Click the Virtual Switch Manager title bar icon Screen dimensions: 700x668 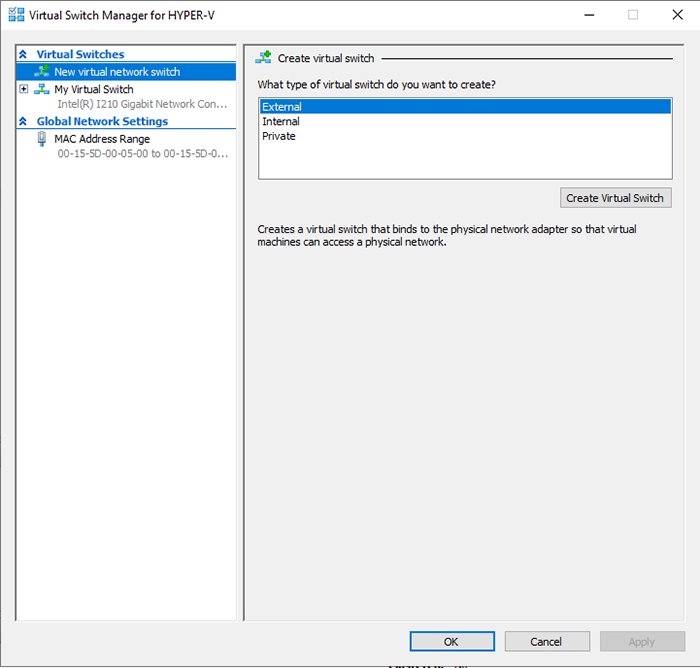coord(17,15)
